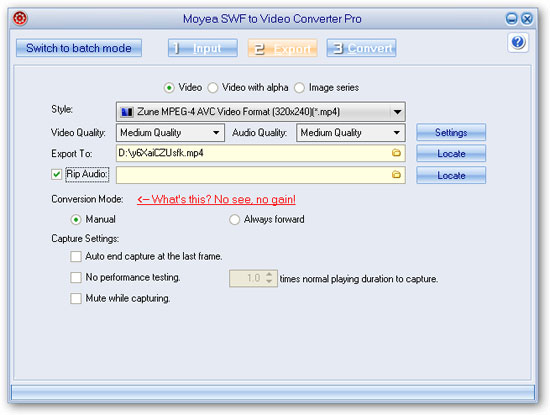Check the No performance testing box
The width and height of the screenshot is (550, 415).
point(76,277)
